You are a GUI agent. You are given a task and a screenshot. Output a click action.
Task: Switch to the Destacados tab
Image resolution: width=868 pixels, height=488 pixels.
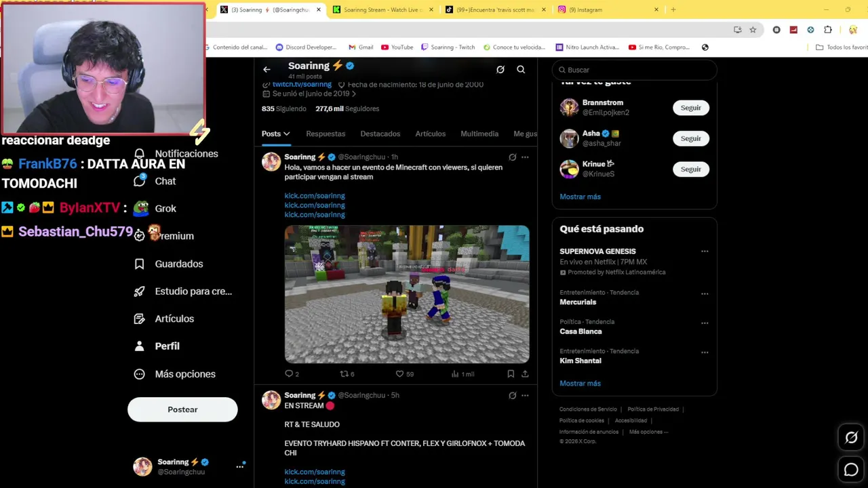coord(380,134)
